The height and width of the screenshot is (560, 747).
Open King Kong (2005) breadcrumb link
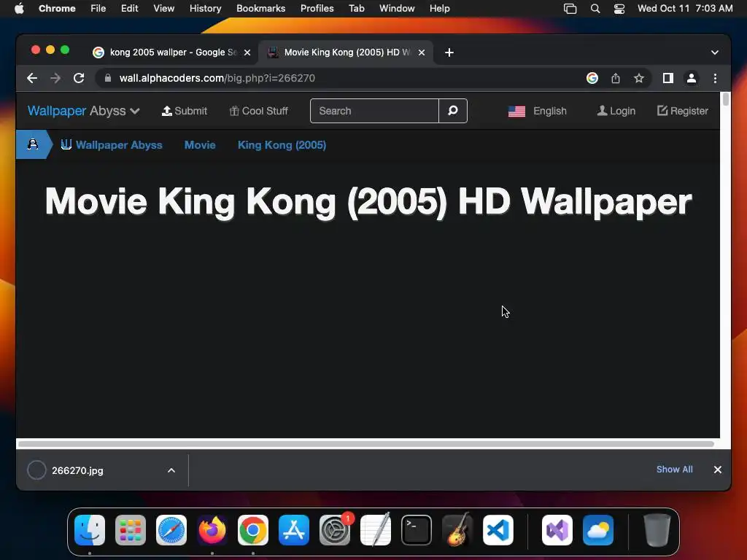pos(282,145)
